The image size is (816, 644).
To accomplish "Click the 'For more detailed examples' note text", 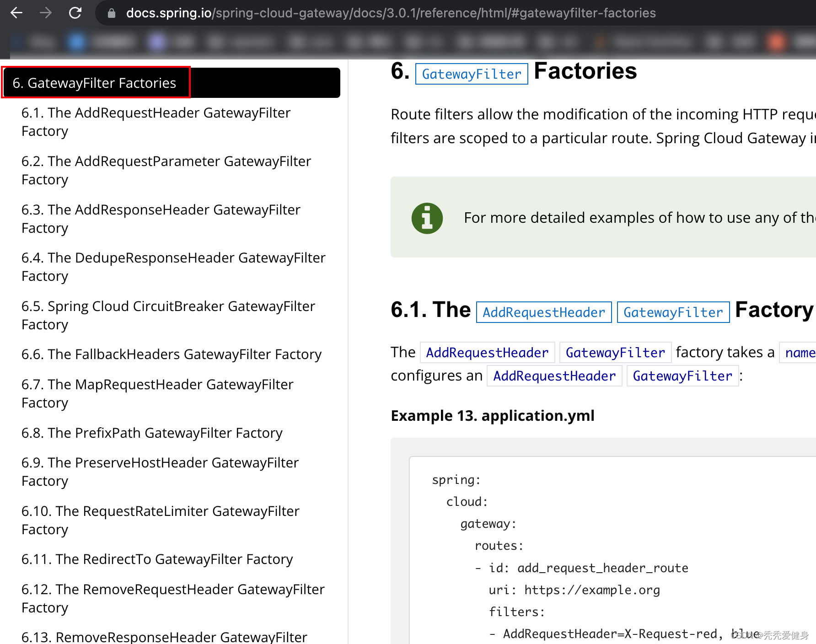I will (639, 218).
